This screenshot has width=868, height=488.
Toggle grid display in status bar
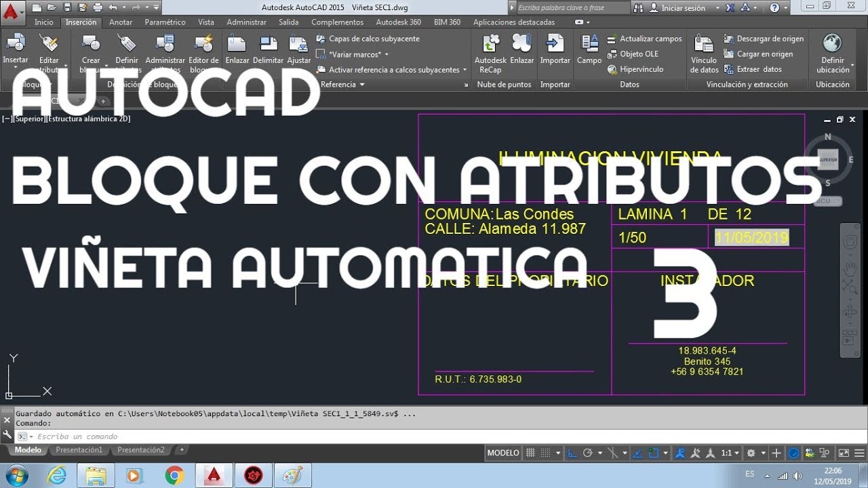point(530,453)
